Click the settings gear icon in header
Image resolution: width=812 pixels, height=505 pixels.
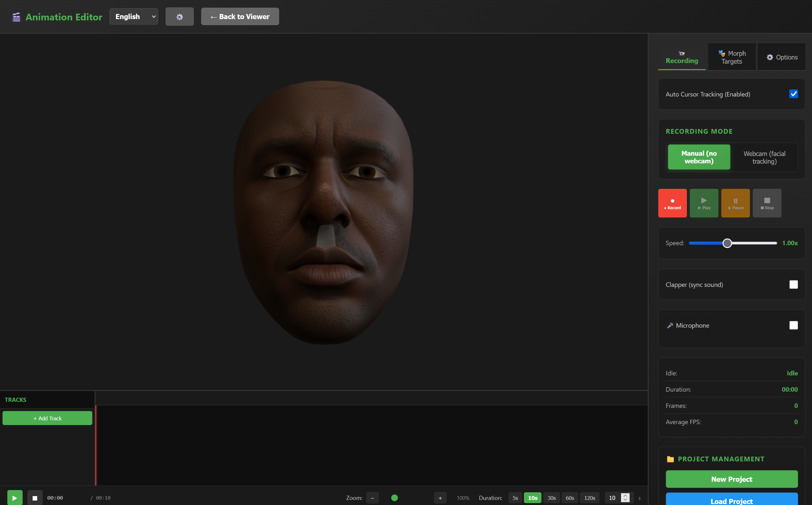(x=179, y=17)
